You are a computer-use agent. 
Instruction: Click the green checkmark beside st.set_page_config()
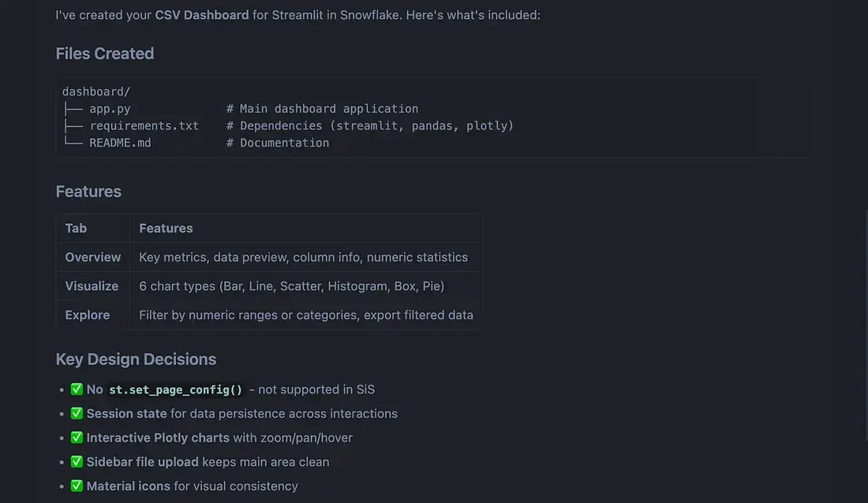(77, 389)
